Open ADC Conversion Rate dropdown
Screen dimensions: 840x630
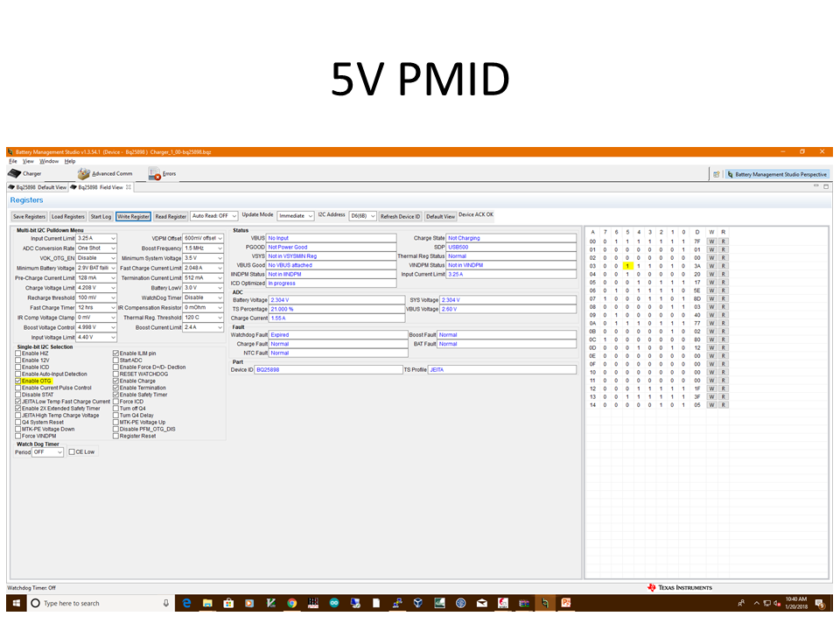pos(113,248)
